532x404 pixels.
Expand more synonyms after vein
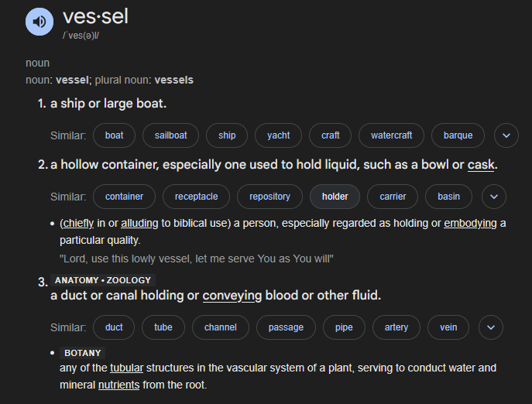click(x=490, y=327)
